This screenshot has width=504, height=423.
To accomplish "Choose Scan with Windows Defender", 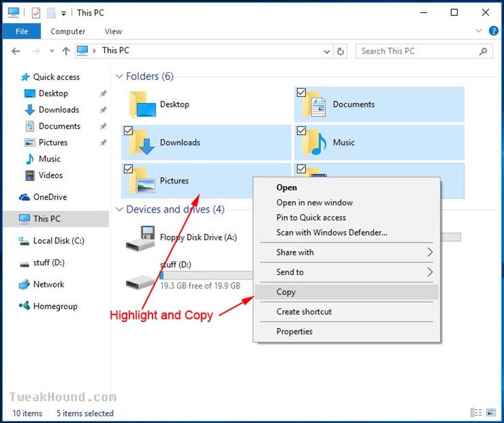I will [x=331, y=232].
